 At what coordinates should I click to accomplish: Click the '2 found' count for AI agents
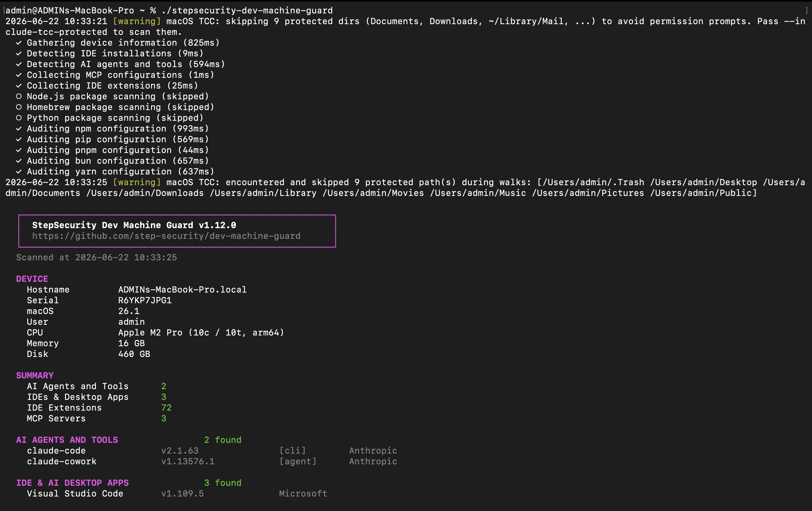pos(223,440)
